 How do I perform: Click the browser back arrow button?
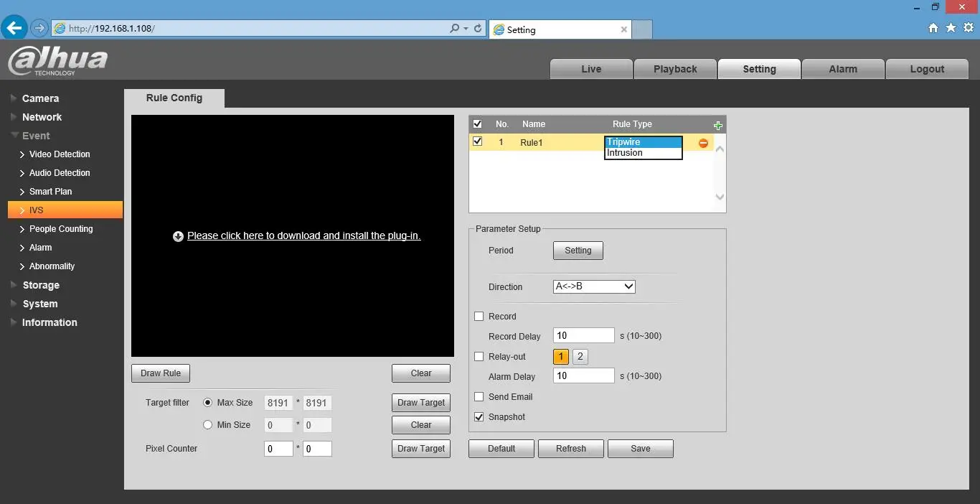[x=14, y=27]
